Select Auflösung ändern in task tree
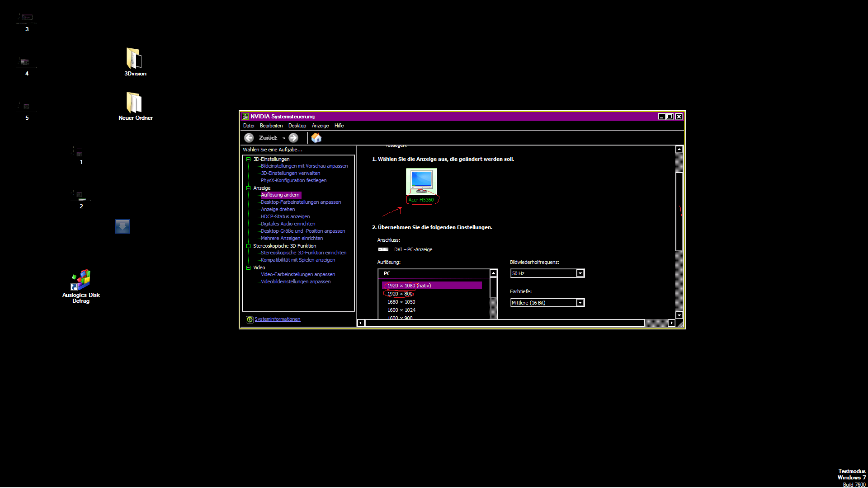The image size is (868, 488). (280, 195)
